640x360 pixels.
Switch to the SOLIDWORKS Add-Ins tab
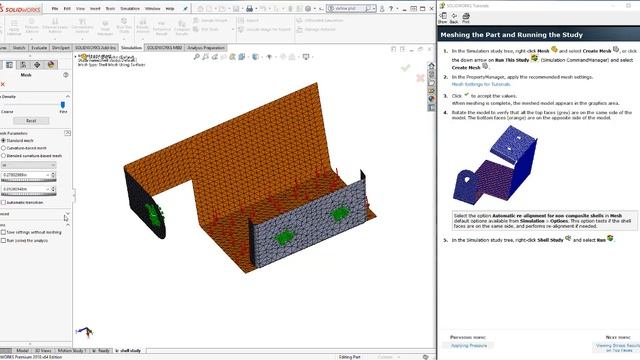(96, 48)
